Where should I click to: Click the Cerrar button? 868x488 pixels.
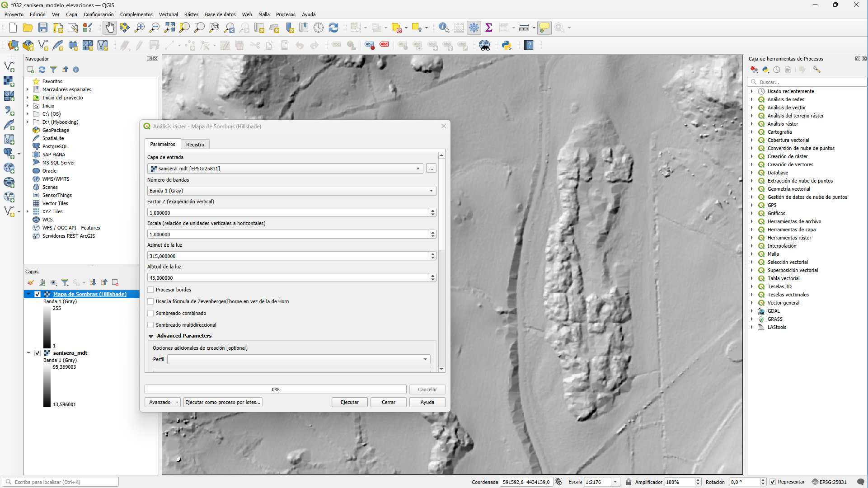coord(388,402)
